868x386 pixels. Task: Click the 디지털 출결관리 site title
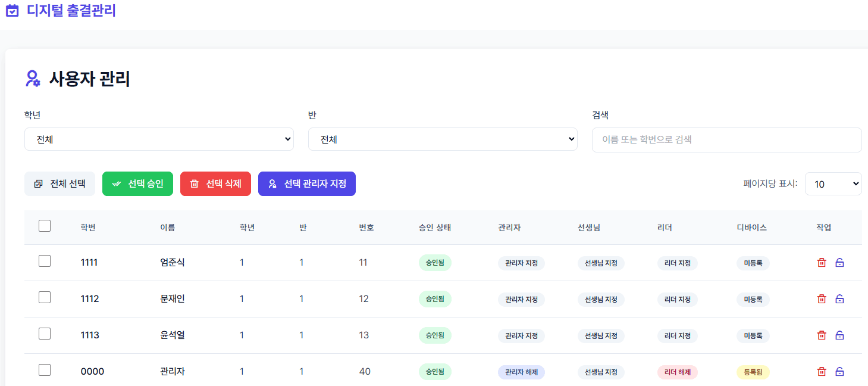[71, 11]
